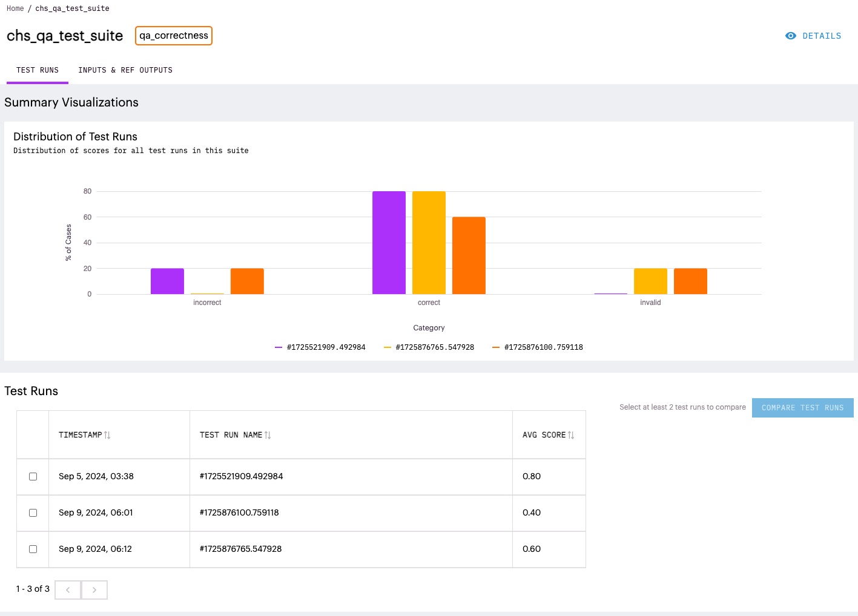
Task: Click the COMPARE TEST RUNS button
Action: [802, 408]
